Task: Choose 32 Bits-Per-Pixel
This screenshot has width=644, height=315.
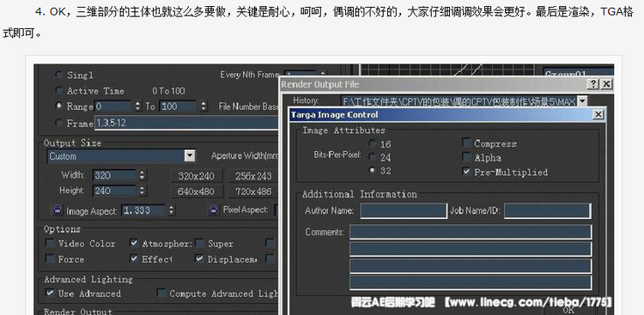Action: pos(373,170)
